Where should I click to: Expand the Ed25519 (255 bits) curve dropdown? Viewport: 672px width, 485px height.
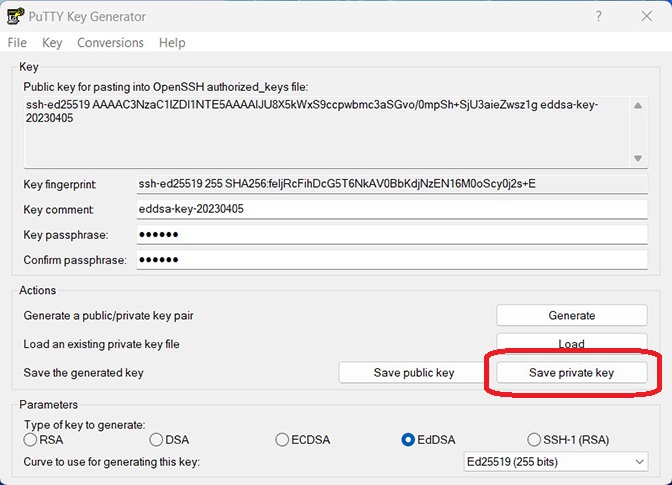pyautogui.click(x=556, y=462)
